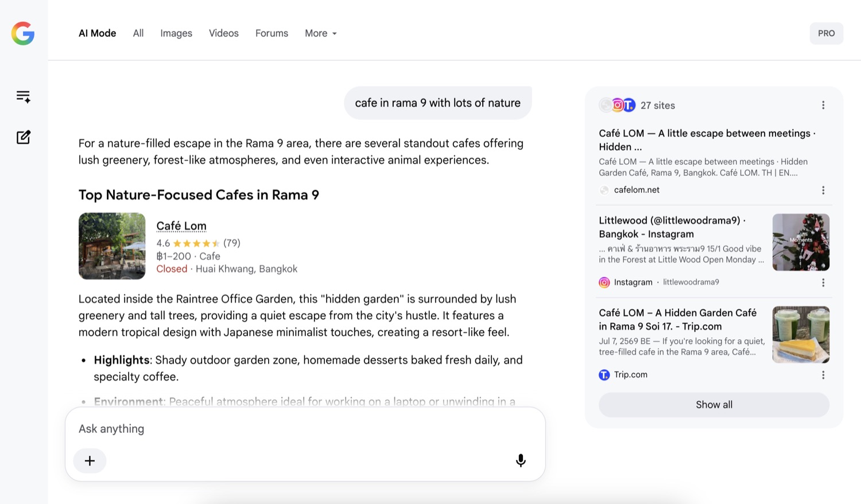This screenshot has height=504, width=861.
Task: Click the cafelom.net favicon
Action: coord(604,190)
